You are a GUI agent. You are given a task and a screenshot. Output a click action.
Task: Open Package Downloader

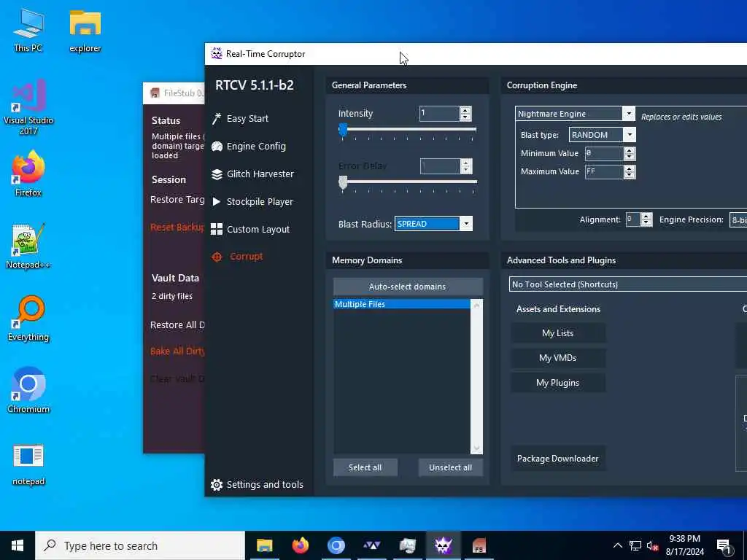click(x=558, y=459)
